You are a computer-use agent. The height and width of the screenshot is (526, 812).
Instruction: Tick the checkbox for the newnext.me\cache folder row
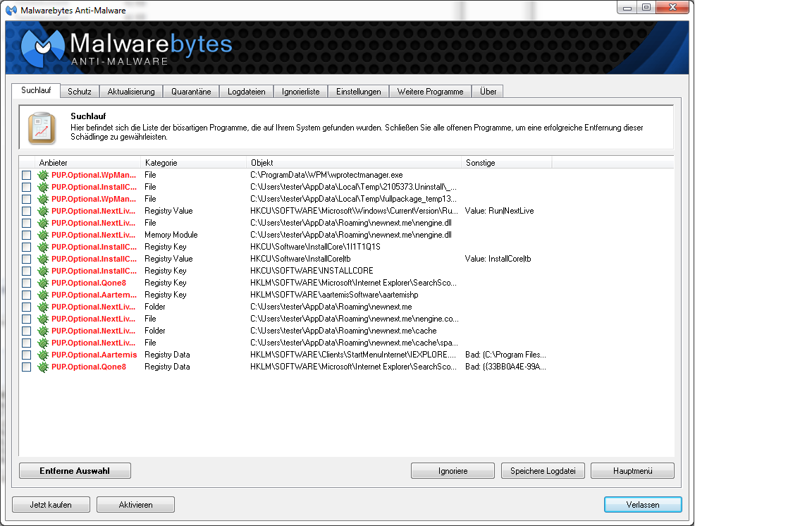26,331
